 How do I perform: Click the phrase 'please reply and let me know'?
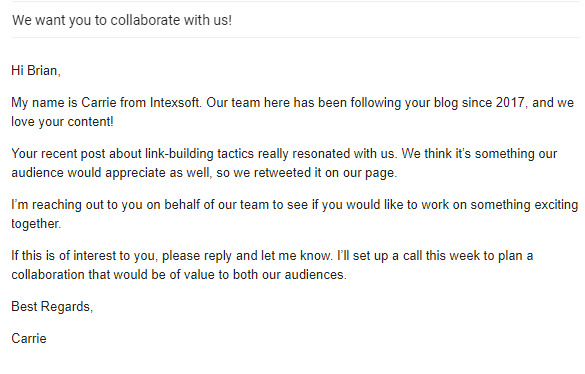click(x=246, y=256)
